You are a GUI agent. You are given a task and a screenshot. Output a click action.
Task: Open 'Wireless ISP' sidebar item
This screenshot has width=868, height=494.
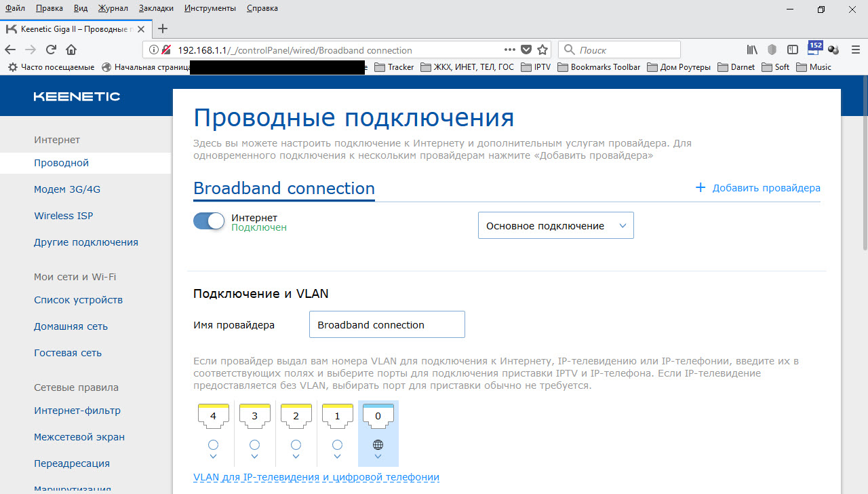pyautogui.click(x=64, y=216)
